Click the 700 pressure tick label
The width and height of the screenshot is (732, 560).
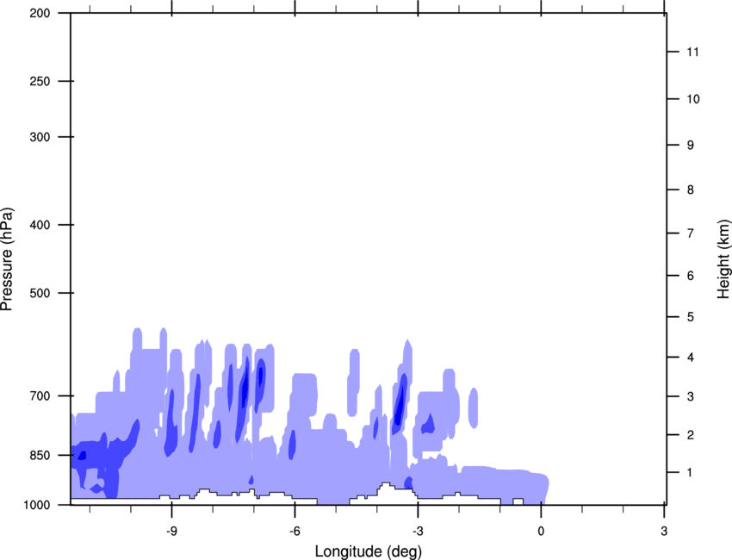pyautogui.click(x=40, y=396)
